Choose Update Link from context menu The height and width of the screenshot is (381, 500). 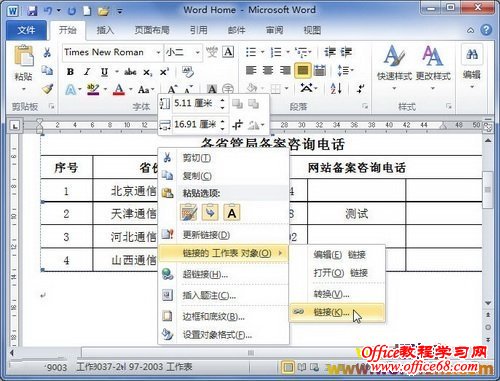[x=223, y=235]
